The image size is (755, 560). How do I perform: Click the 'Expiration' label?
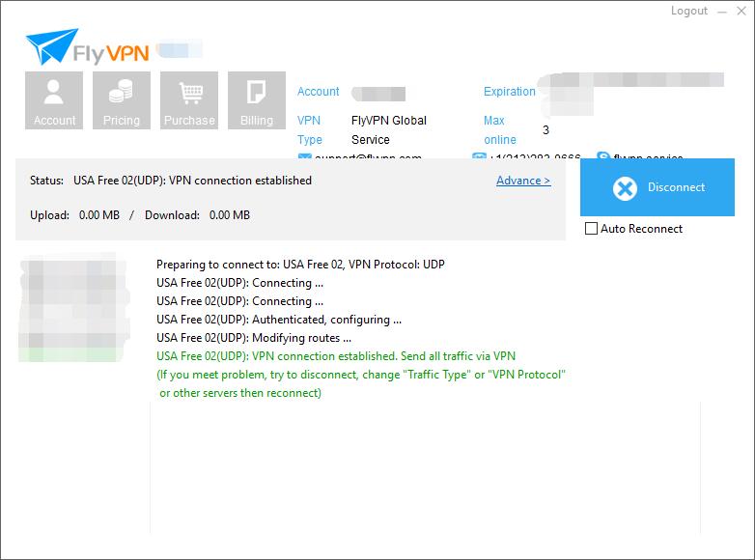510,92
